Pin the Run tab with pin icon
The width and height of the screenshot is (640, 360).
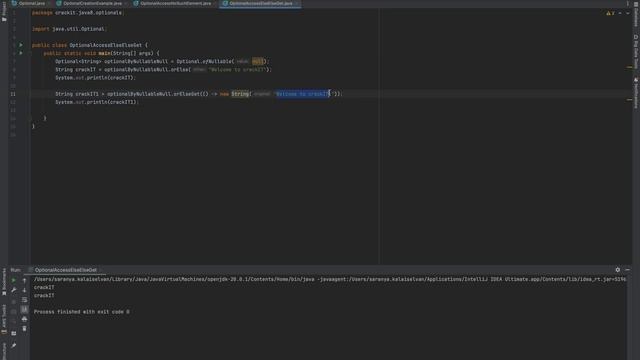coord(13,345)
